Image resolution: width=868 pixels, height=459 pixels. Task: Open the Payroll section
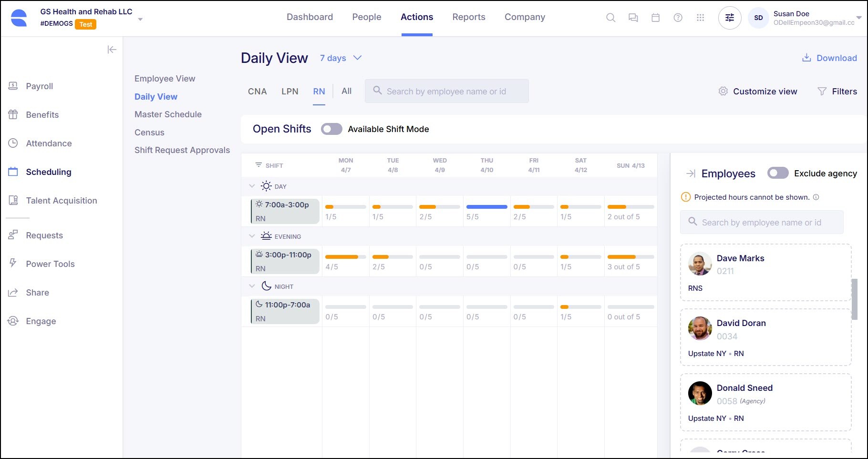coord(39,86)
